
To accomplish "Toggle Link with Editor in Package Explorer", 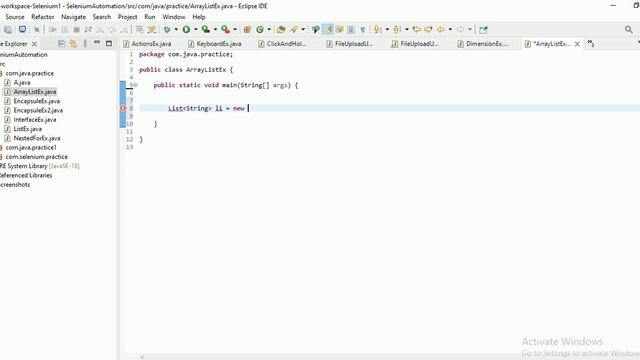I will [73, 43].
